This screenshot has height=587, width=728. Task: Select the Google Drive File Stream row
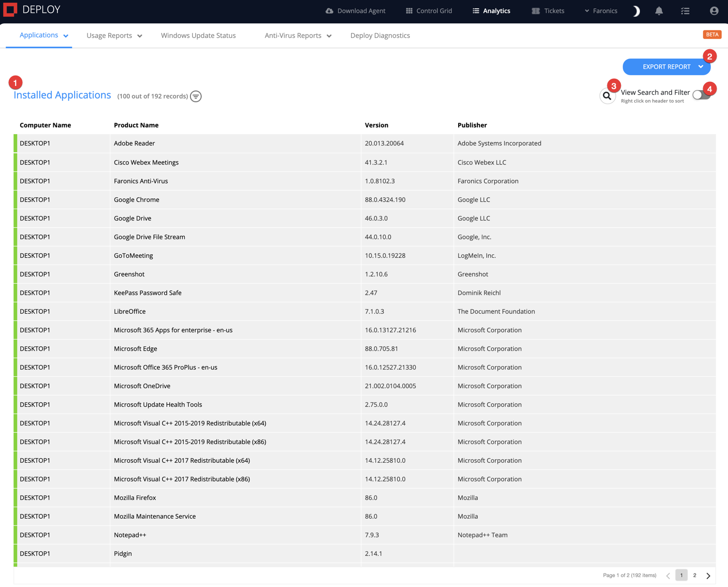tap(365, 237)
